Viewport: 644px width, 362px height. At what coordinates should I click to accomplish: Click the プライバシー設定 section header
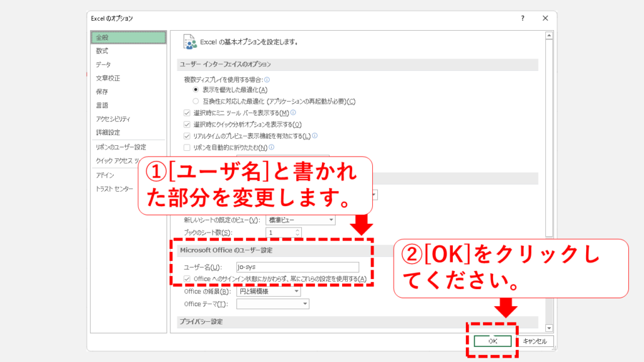pyautogui.click(x=358, y=322)
